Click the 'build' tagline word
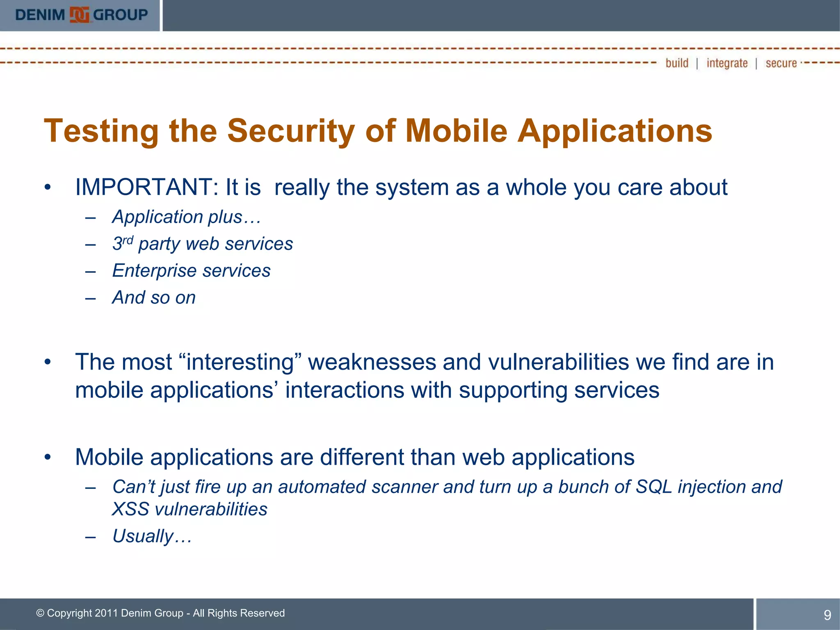The width and height of the screenshot is (840, 630). [677, 63]
